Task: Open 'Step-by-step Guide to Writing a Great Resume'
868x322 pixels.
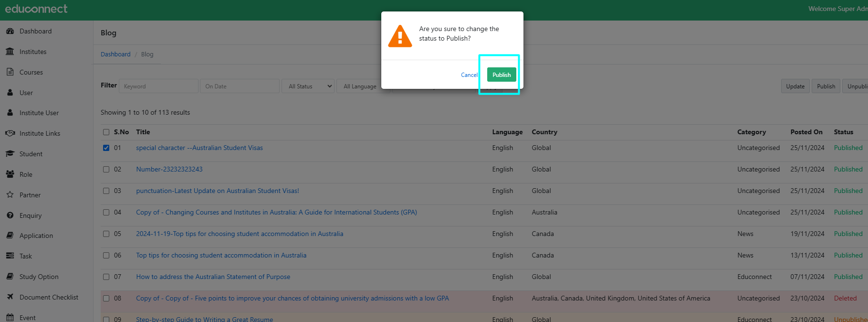Action: pyautogui.click(x=205, y=319)
